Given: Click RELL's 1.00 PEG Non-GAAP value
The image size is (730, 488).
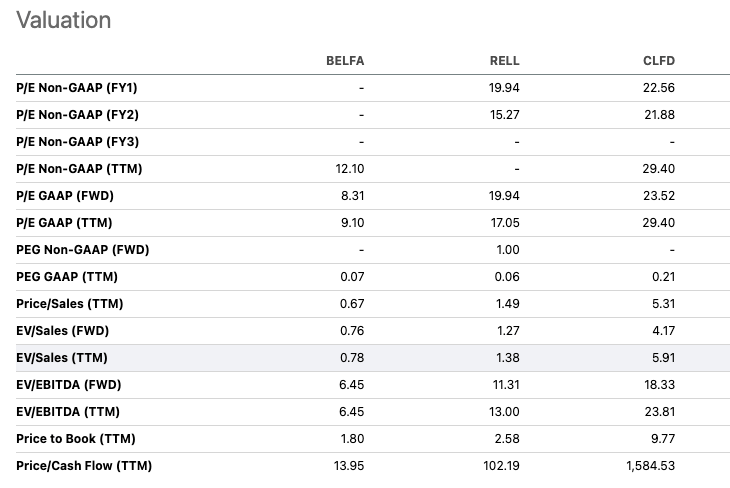Looking at the screenshot, I should 508,250.
